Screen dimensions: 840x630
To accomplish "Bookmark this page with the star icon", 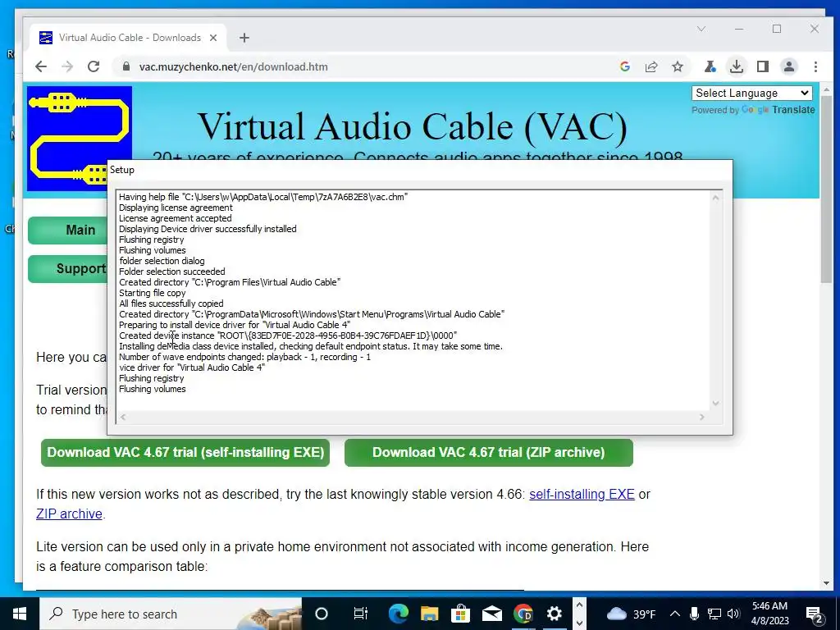I will (678, 66).
